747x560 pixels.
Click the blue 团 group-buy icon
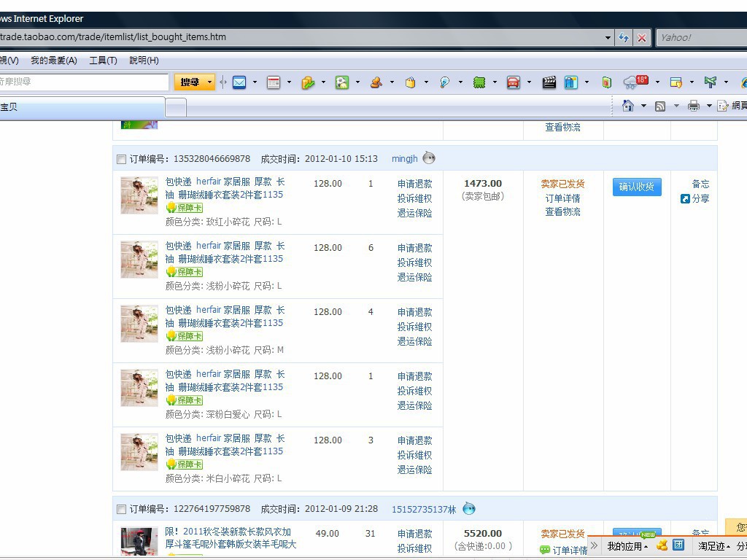tap(678, 545)
